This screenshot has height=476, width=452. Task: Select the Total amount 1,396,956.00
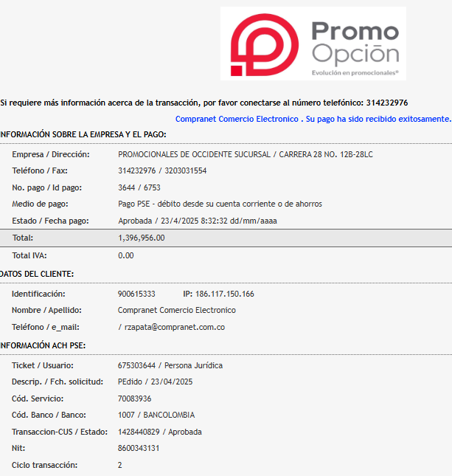coord(142,238)
